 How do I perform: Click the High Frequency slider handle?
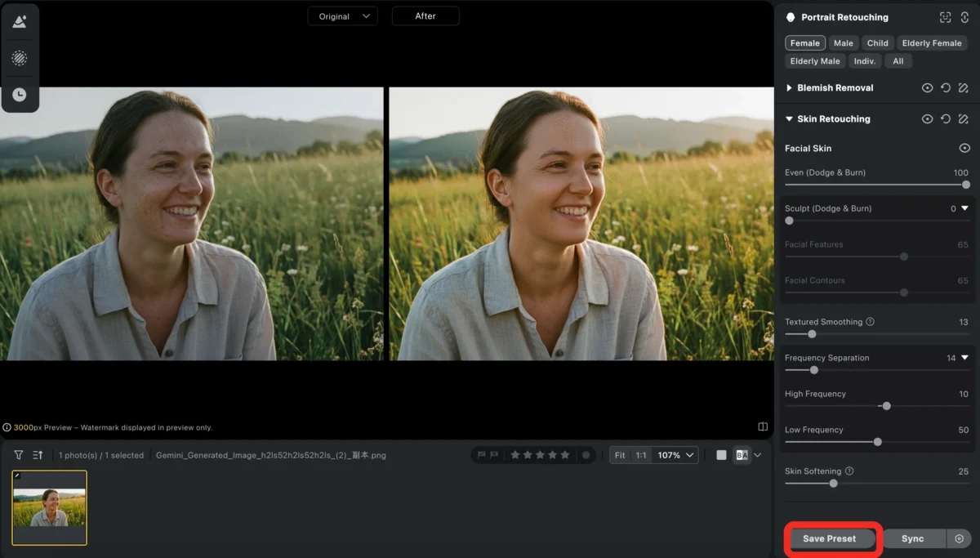click(x=887, y=406)
